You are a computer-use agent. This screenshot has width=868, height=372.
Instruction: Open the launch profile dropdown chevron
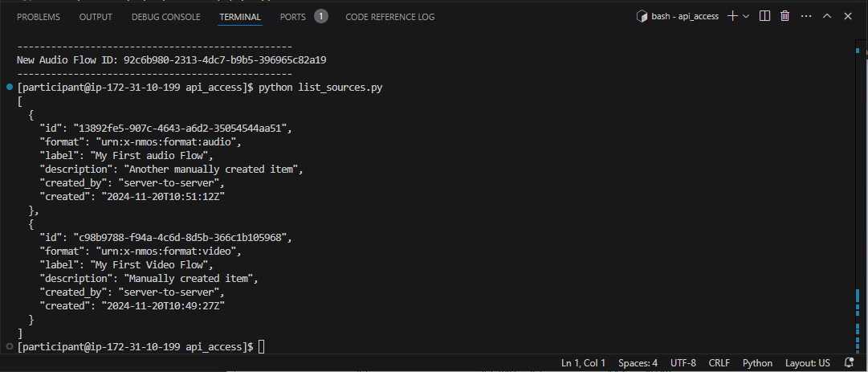click(x=746, y=17)
